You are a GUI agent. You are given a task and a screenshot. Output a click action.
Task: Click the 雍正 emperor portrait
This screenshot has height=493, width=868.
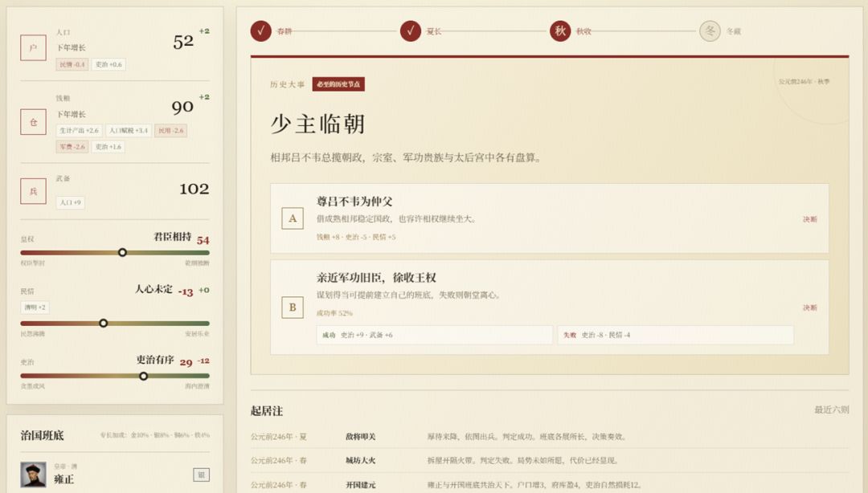[33, 475]
